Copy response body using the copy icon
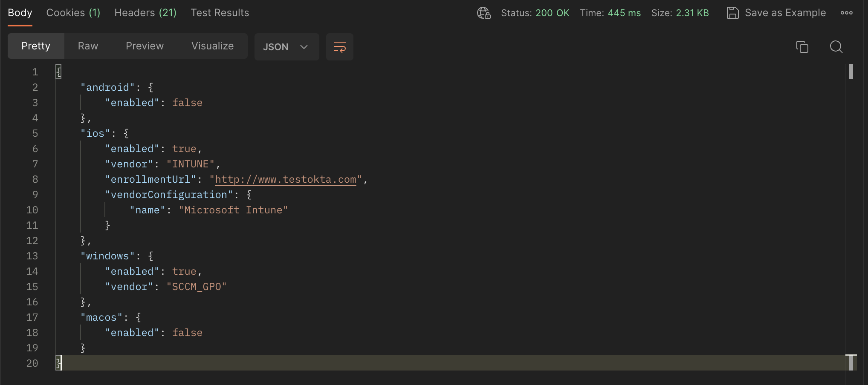Screen dimensions: 868x385 coord(802,47)
